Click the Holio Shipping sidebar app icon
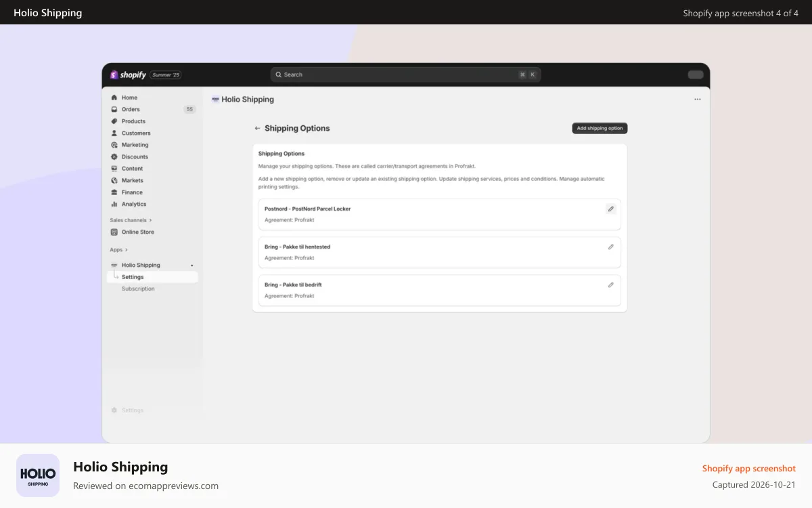812x508 pixels. 114,265
